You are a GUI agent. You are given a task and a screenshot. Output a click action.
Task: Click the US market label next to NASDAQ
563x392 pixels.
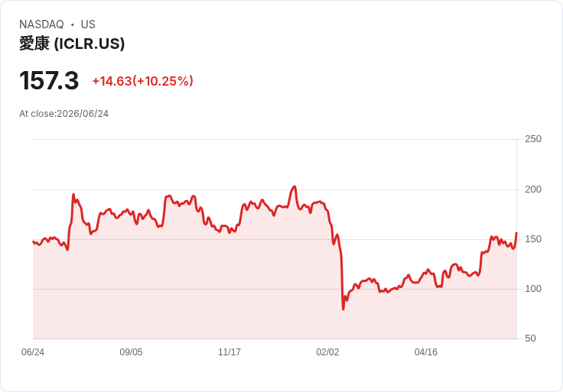pos(88,24)
